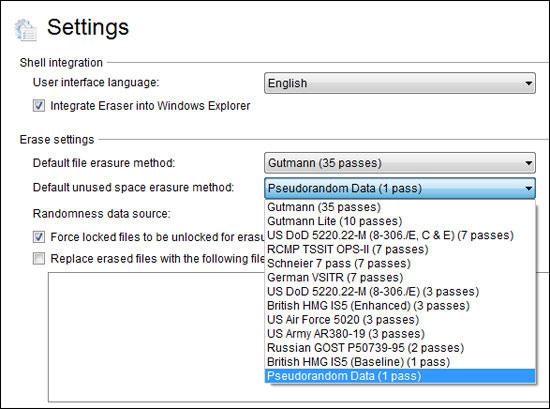This screenshot has width=550, height=409.
Task: Select British HMG IS5 (Baseline) (1 pass)
Action: tap(400, 362)
